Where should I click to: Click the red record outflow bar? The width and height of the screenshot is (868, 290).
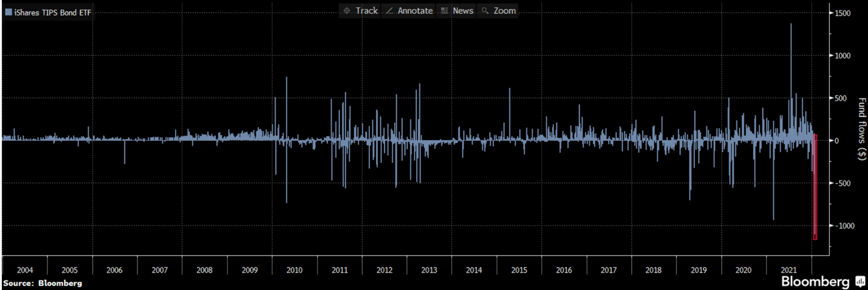point(815,187)
